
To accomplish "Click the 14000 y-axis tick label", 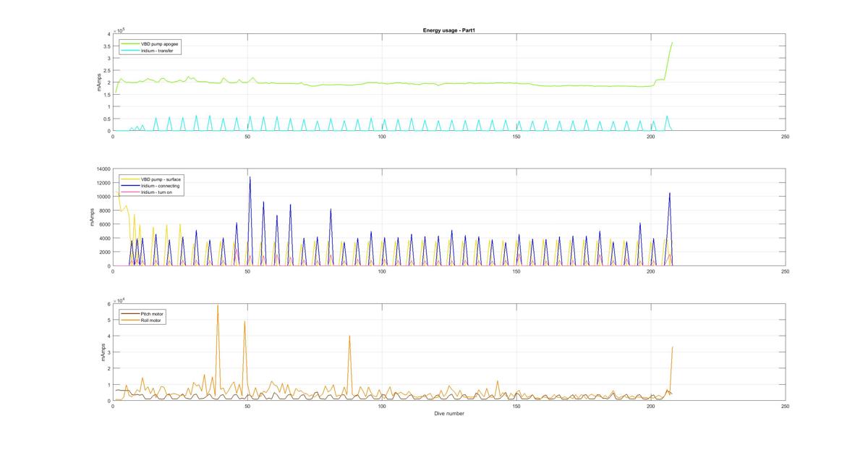I will coord(102,169).
